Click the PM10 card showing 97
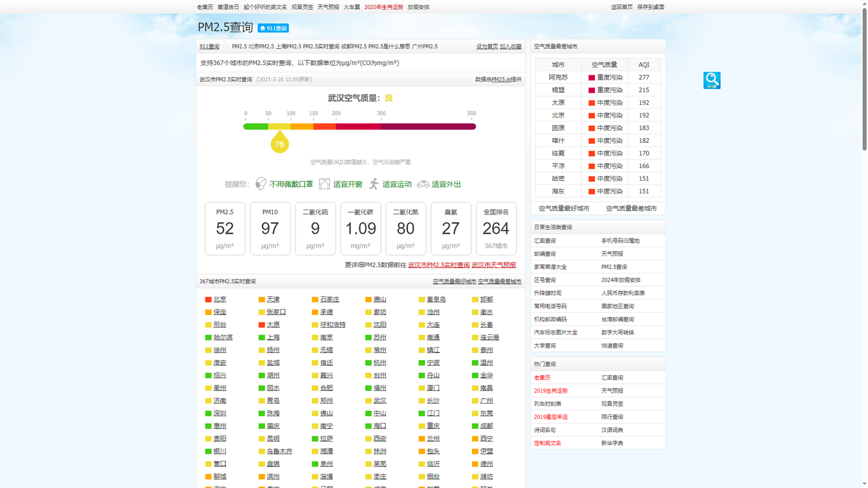Viewport: 868px width, 488px height. pos(270,228)
